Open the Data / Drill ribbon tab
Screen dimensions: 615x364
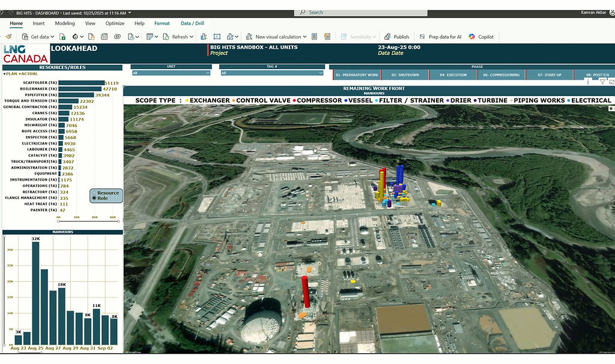click(192, 23)
